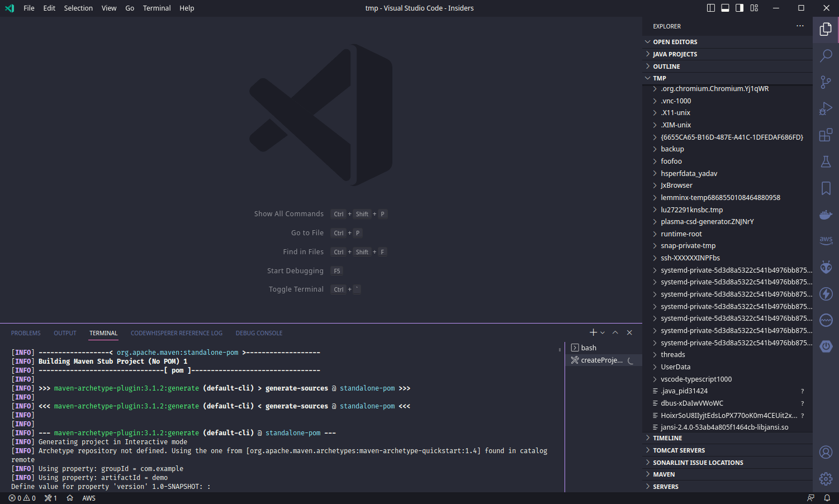Toggle bottom panel layout button

[725, 8]
